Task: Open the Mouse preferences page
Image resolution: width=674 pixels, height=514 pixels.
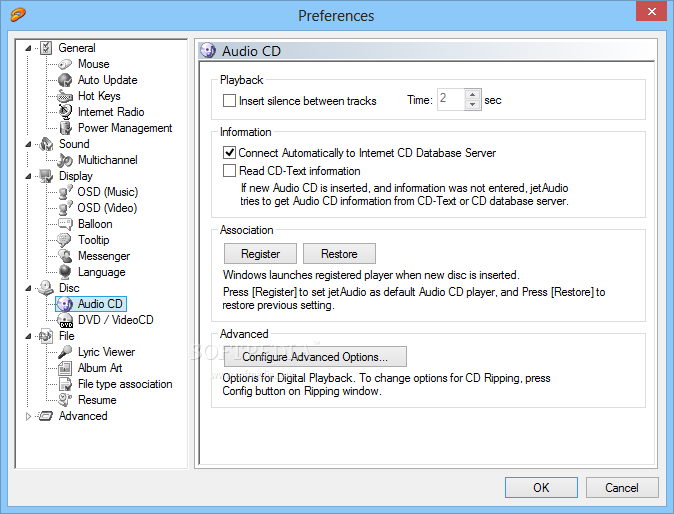Action: click(94, 64)
